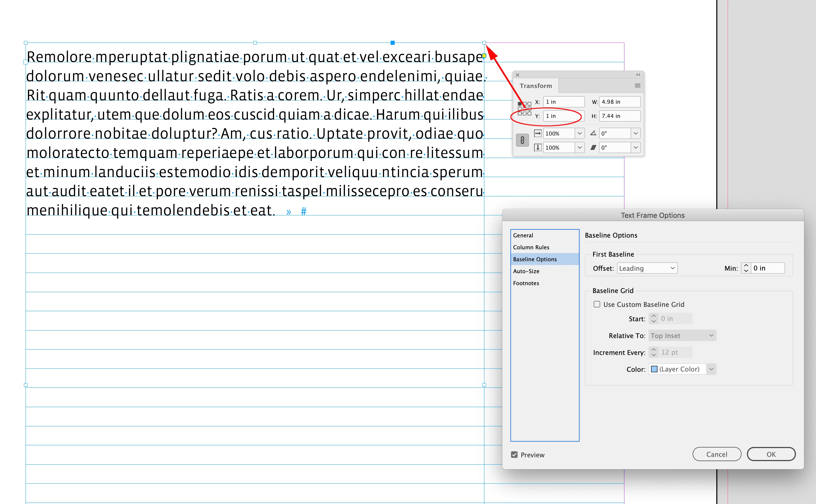Select General in the Text Frame Options list
The image size is (816, 504).
[523, 235]
